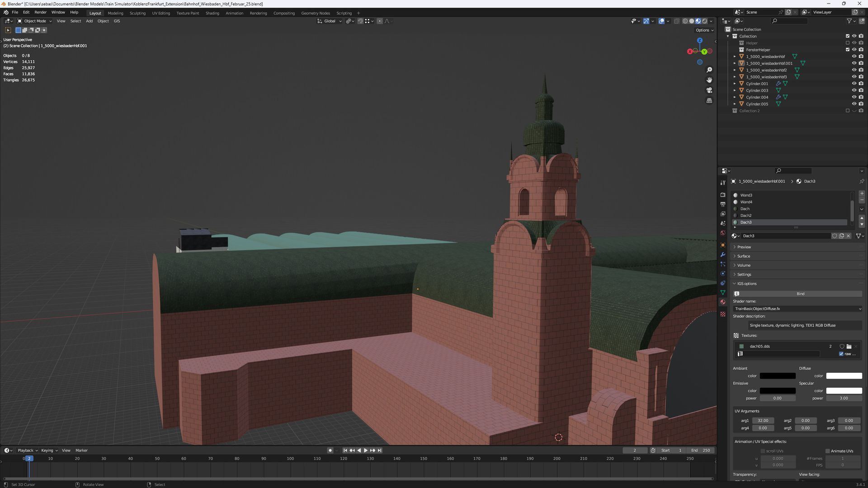Screen dimensions: 868x488
Task: Open the viewport Options popover
Action: (x=704, y=30)
